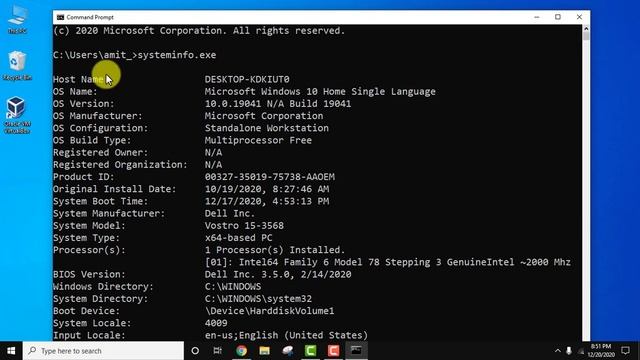Select the Recycle Bin desktop icon
The width and height of the screenshot is (640, 360).
click(17, 66)
